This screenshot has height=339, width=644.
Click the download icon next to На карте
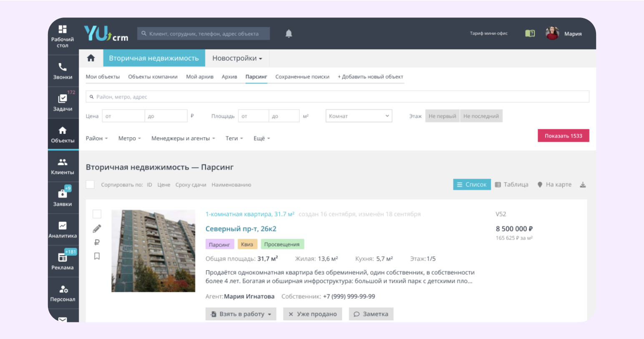pos(583,185)
